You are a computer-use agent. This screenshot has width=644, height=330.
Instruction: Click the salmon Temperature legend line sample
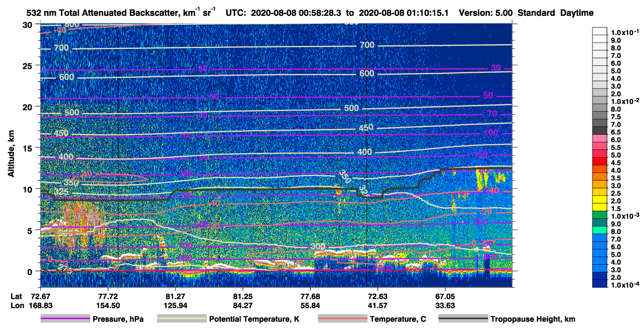point(342,319)
